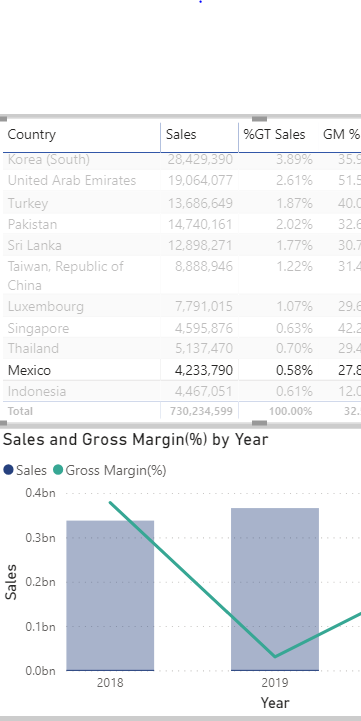Select the Korea (South) row
Viewport: 361px width, 721px height.
point(182,160)
